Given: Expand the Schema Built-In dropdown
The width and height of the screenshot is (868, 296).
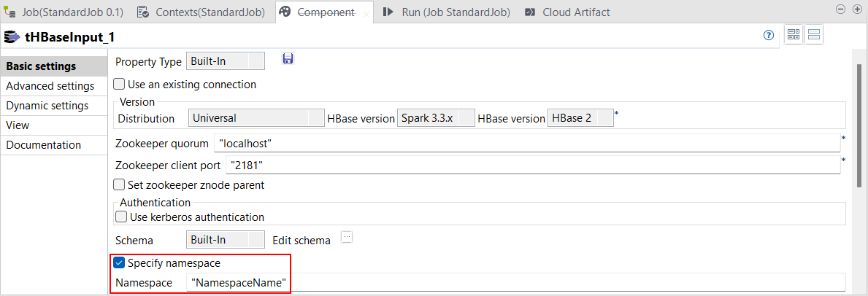Looking at the screenshot, I should [x=226, y=239].
